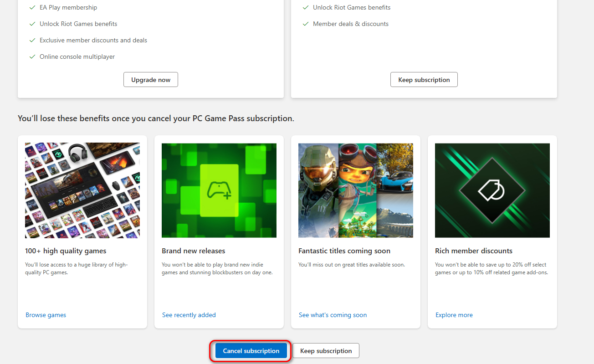Click the Brand new releases green image
Image resolution: width=594 pixels, height=364 pixels.
pyautogui.click(x=219, y=190)
